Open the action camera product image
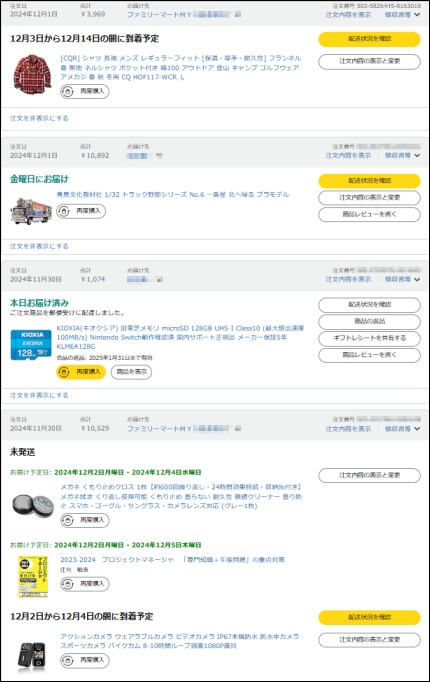 pyautogui.click(x=31, y=656)
